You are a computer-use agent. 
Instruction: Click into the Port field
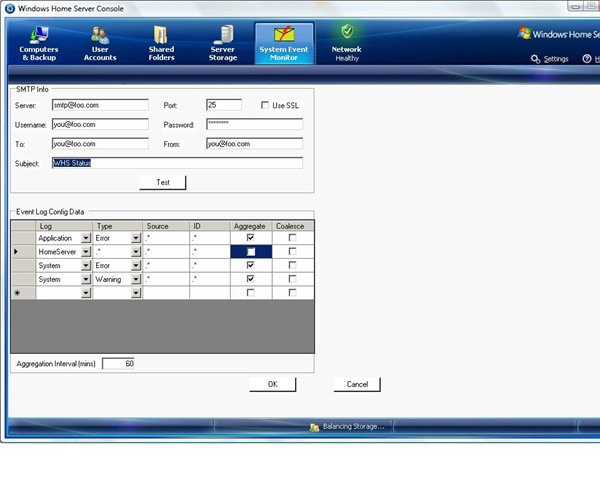tap(224, 105)
